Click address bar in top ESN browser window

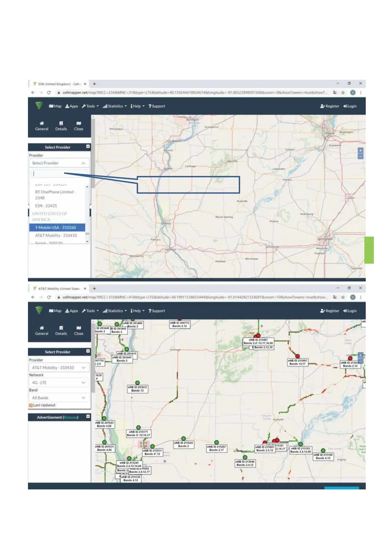point(194,93)
